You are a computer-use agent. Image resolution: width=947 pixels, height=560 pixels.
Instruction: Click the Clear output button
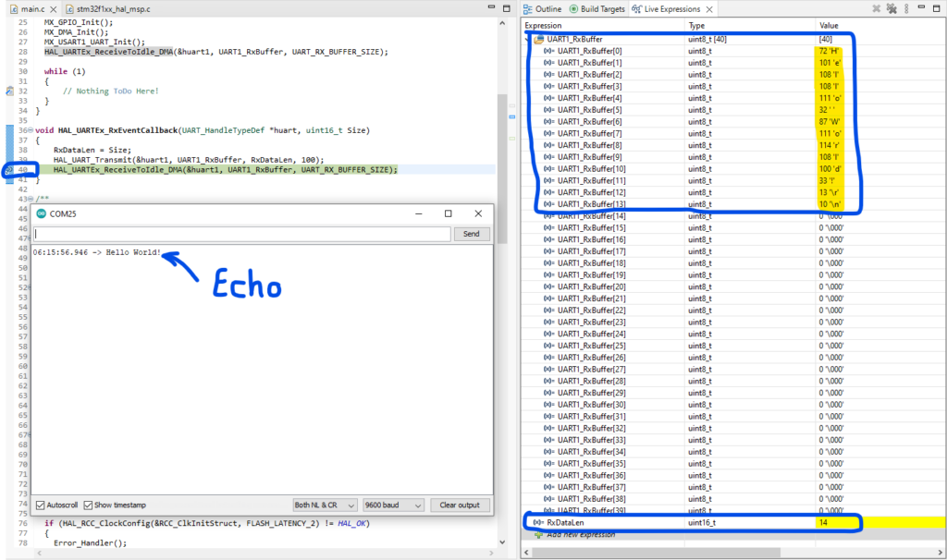tap(460, 505)
